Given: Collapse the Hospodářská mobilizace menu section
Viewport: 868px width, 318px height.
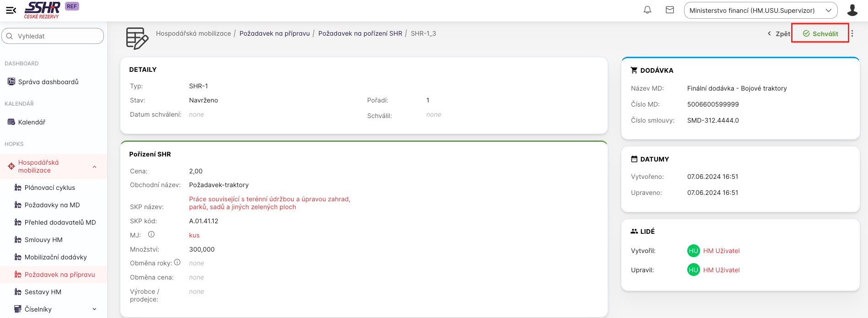Looking at the screenshot, I should pos(94,167).
